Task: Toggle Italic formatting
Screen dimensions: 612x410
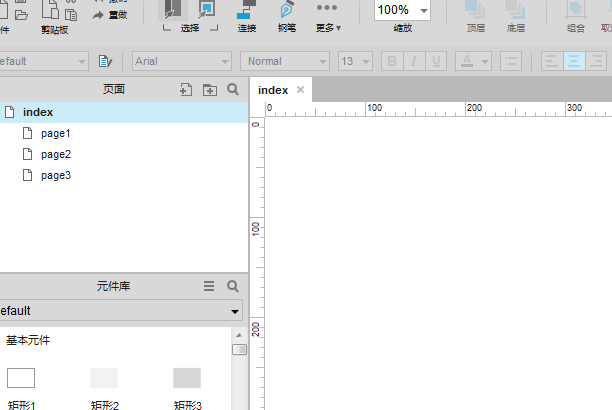Action: tap(414, 61)
